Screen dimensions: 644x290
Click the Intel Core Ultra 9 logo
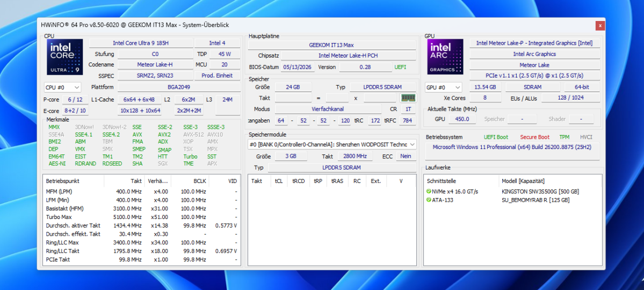[x=65, y=57]
